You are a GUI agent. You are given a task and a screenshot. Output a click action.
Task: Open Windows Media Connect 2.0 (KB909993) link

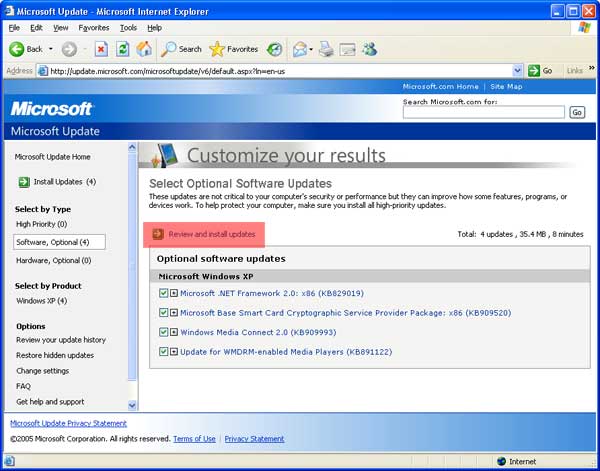258,332
